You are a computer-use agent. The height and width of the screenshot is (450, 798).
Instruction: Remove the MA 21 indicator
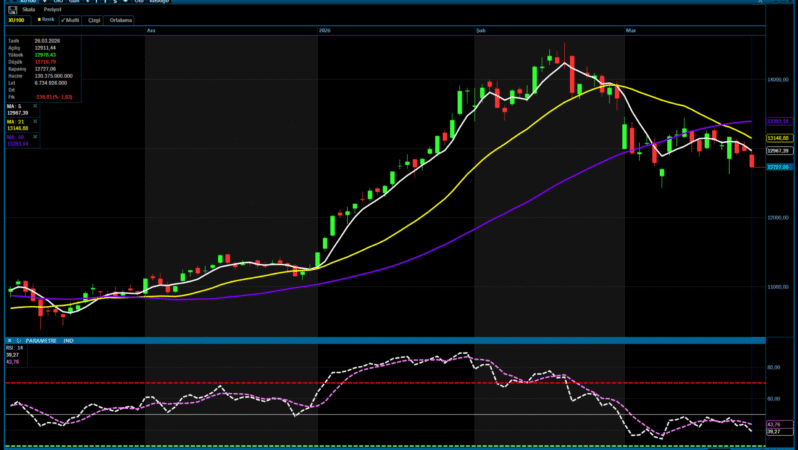click(x=35, y=121)
